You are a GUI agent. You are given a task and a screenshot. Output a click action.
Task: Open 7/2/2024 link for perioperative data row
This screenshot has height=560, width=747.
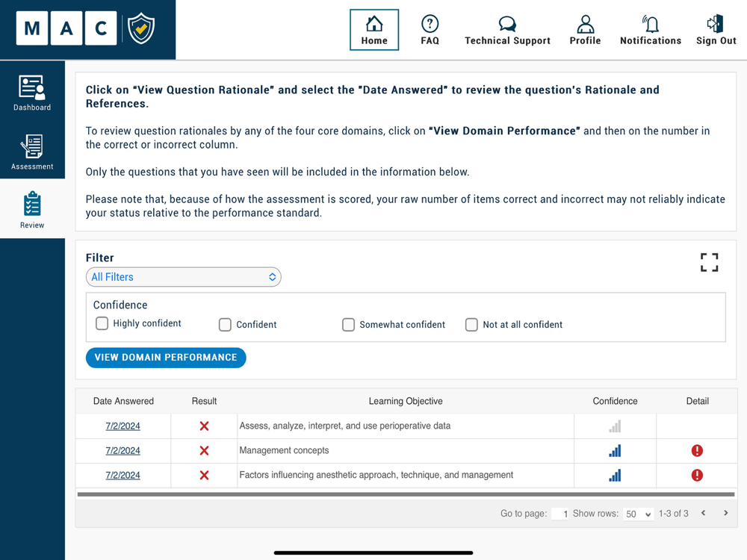pyautogui.click(x=123, y=426)
